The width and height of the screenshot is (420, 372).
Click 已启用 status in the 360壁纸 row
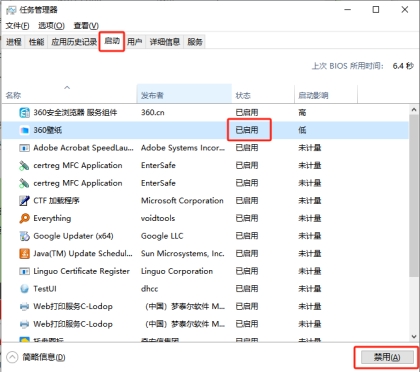coord(247,130)
